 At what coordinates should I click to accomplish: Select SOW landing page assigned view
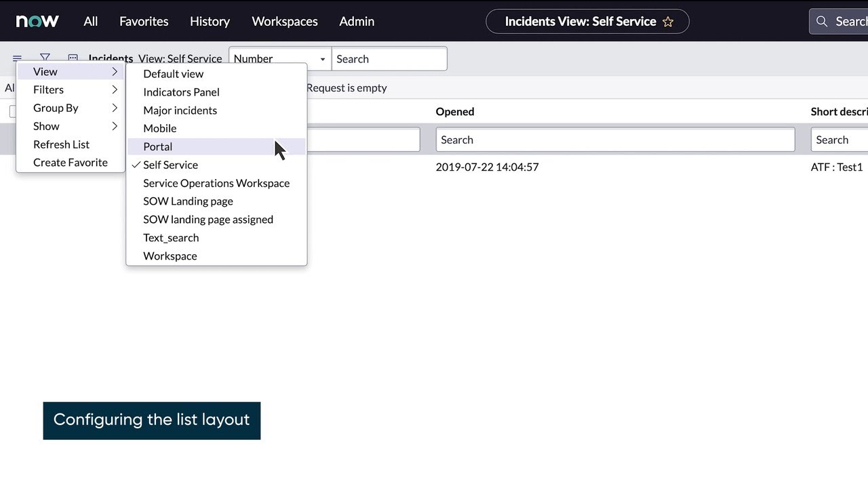(x=216, y=220)
